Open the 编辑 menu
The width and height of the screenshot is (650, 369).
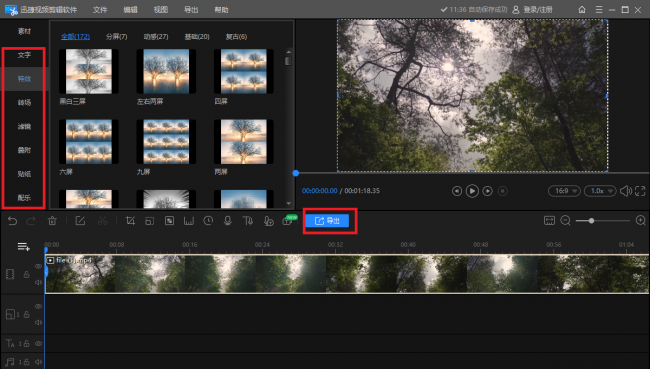click(x=130, y=10)
